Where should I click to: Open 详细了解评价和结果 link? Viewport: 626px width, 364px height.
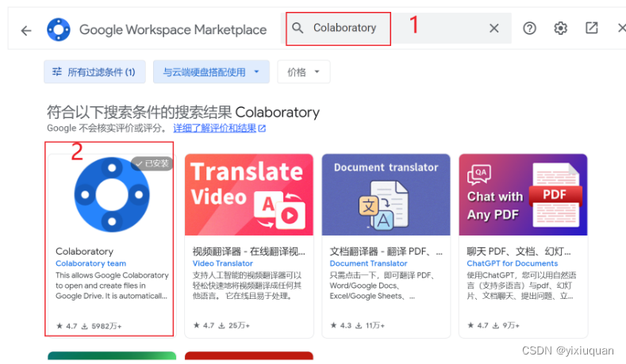[219, 128]
